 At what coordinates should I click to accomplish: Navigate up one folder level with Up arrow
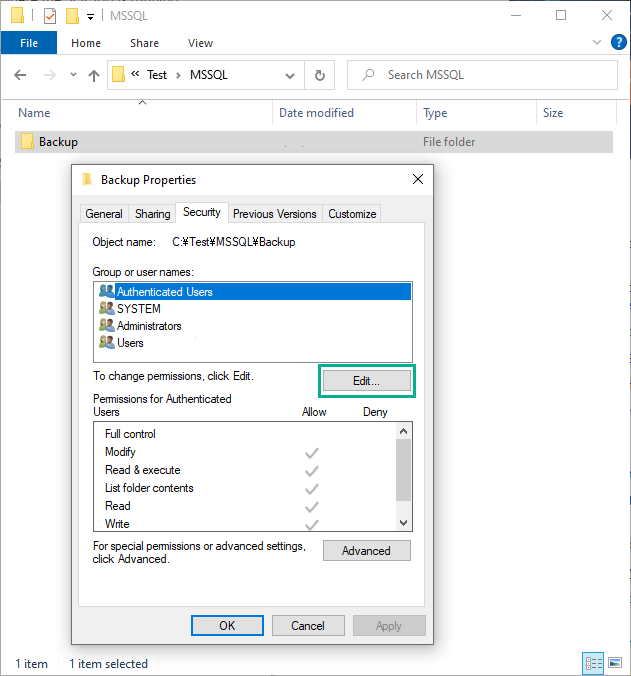[x=94, y=75]
